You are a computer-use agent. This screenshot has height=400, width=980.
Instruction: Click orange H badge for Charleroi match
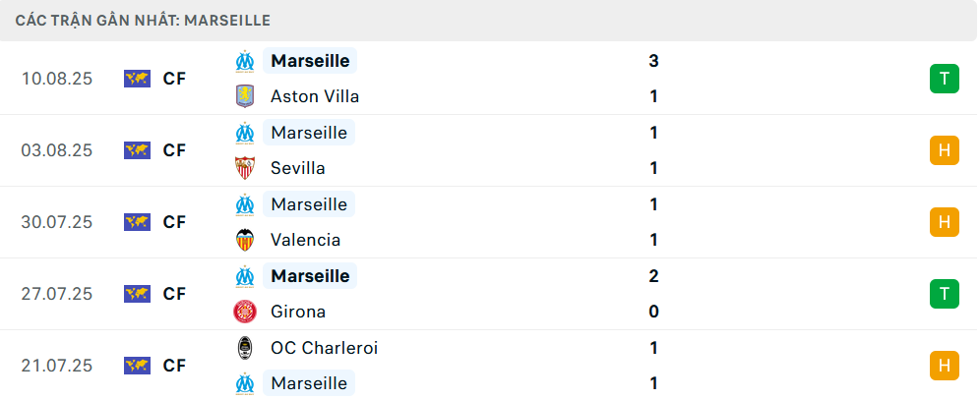[944, 366]
